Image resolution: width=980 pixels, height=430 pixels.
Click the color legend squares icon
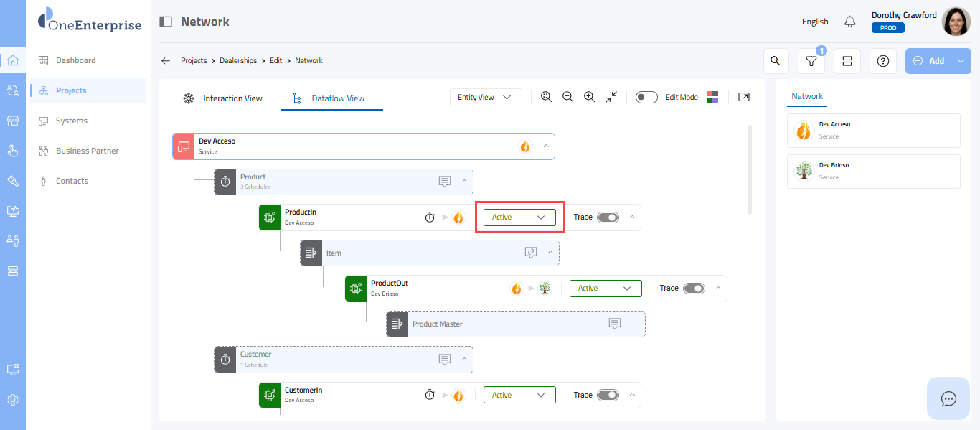click(712, 97)
